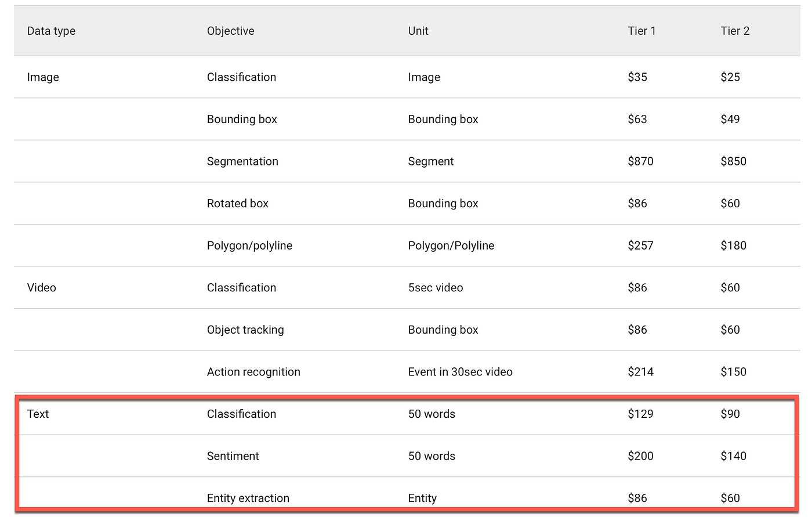This screenshot has width=812, height=517.
Task: Click the Object tracking objective cell
Action: tap(245, 330)
